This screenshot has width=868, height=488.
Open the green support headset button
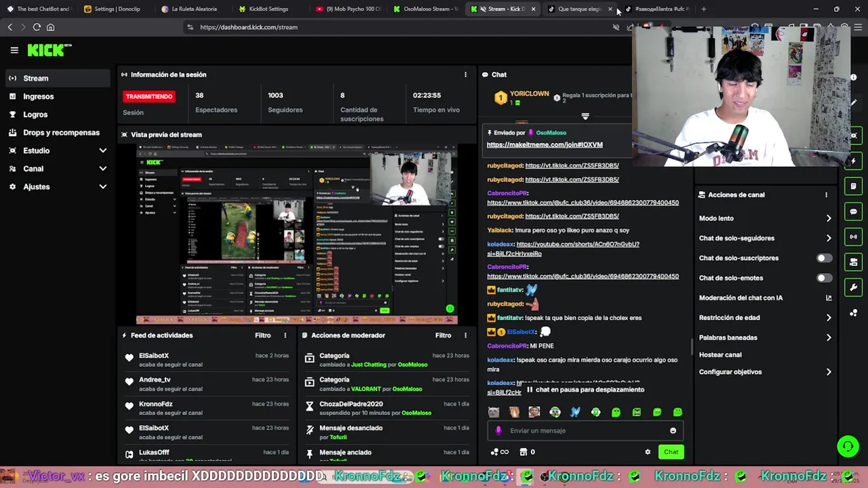coord(848,446)
